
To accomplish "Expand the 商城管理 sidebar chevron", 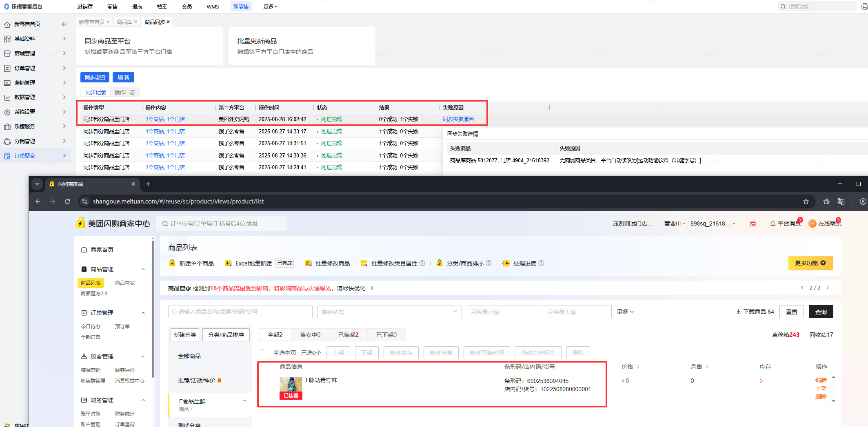I will 64,53.
